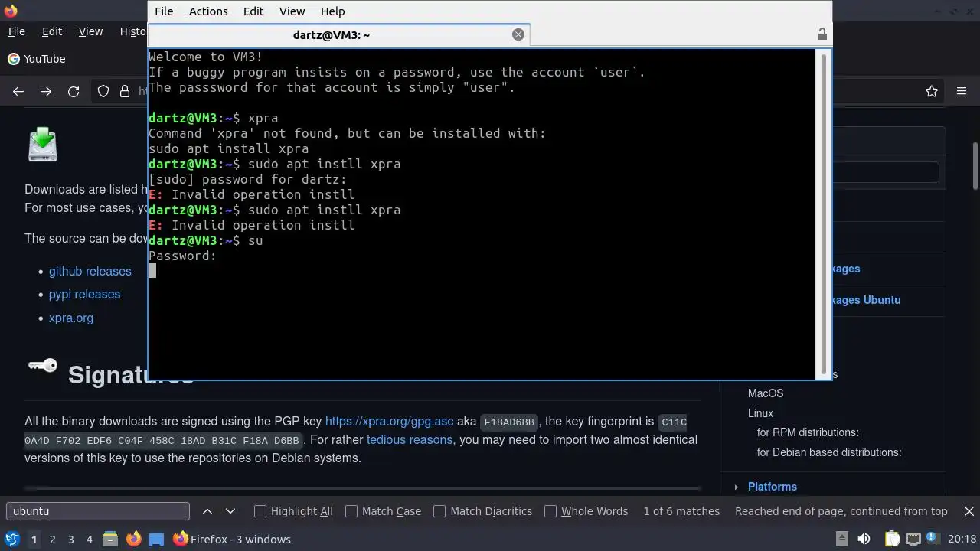The image size is (980, 551).
Task: Close the find bar
Action: [969, 511]
